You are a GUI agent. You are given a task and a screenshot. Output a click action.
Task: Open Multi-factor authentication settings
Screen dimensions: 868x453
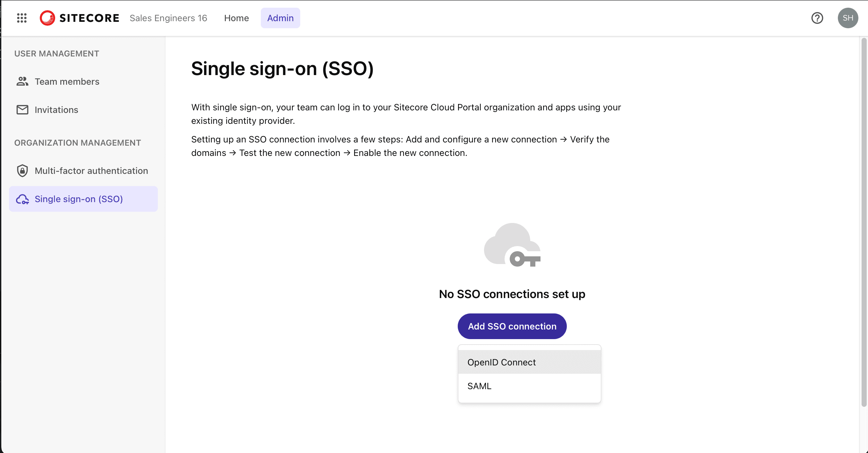[x=91, y=171]
